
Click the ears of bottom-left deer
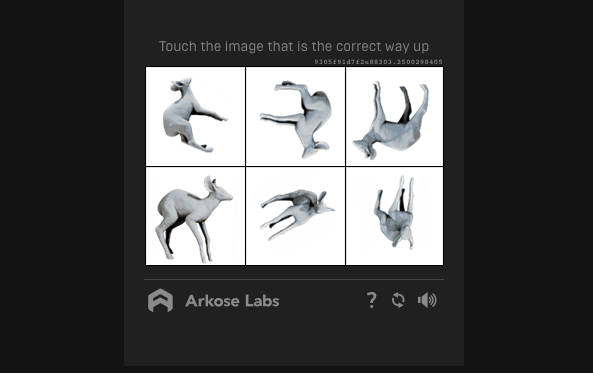coord(210,183)
